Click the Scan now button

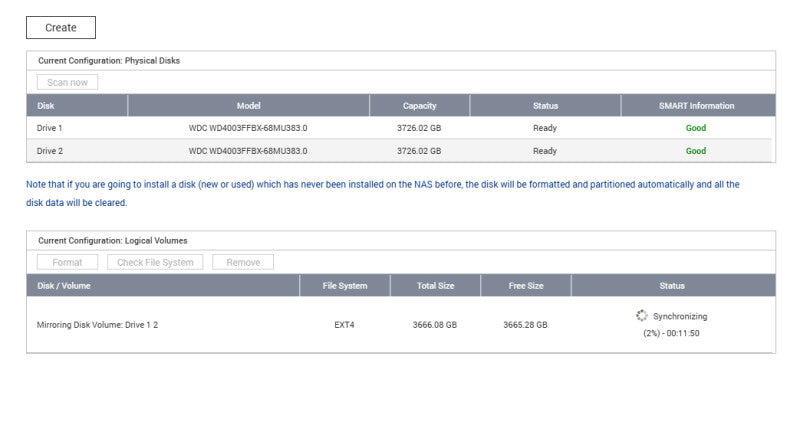[x=67, y=82]
